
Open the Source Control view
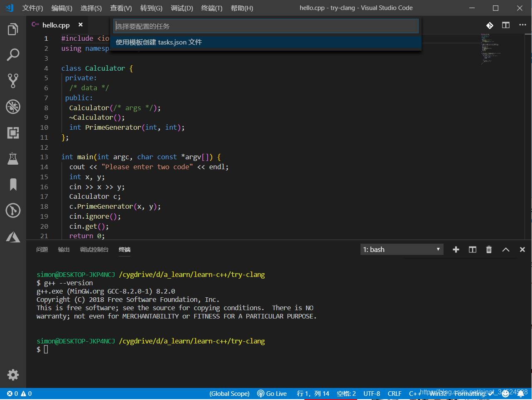pyautogui.click(x=13, y=81)
